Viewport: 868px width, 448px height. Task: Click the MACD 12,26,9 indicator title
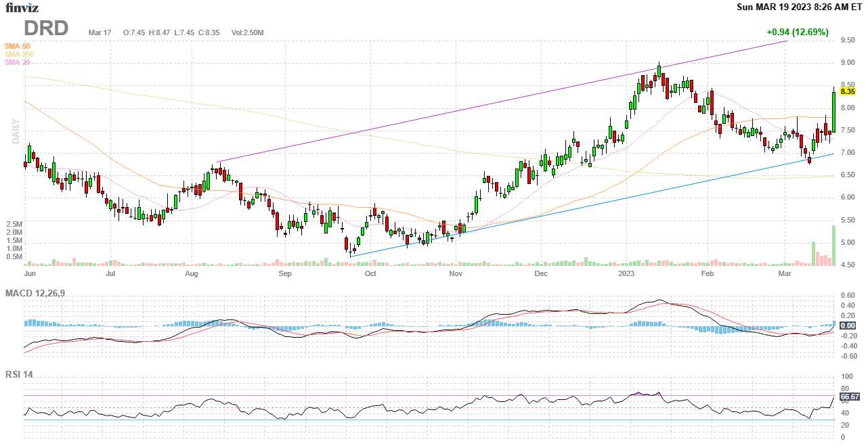point(40,293)
